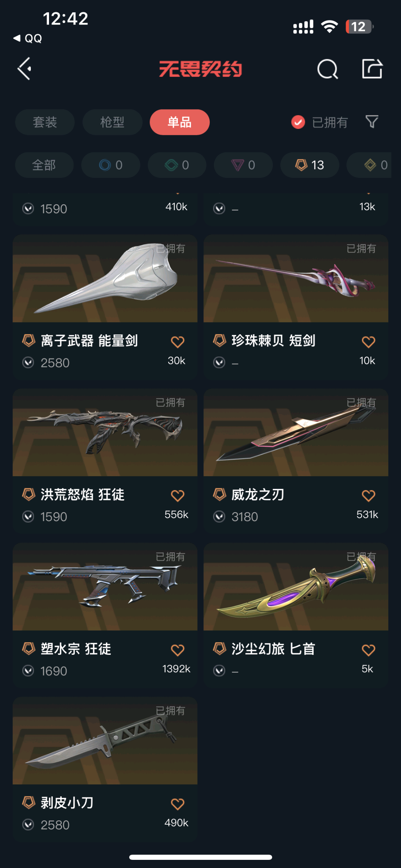Open the filter funnel icon
Screen dimensions: 401x868
(372, 122)
